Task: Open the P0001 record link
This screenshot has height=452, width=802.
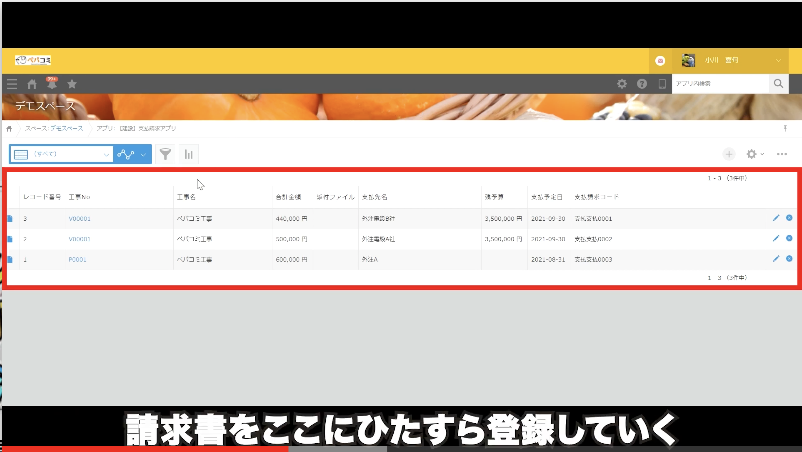Action: 78,259
